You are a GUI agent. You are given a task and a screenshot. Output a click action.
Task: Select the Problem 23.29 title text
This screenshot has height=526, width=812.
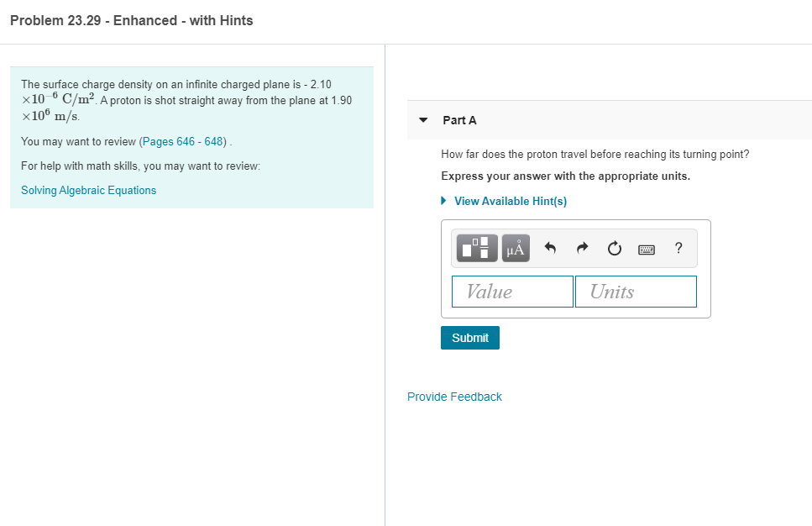pyautogui.click(x=132, y=21)
